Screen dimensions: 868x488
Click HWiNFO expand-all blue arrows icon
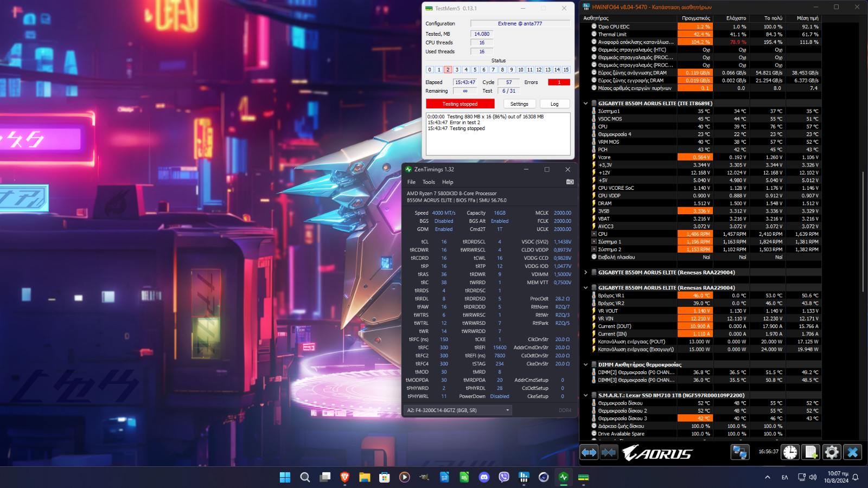[x=589, y=452]
